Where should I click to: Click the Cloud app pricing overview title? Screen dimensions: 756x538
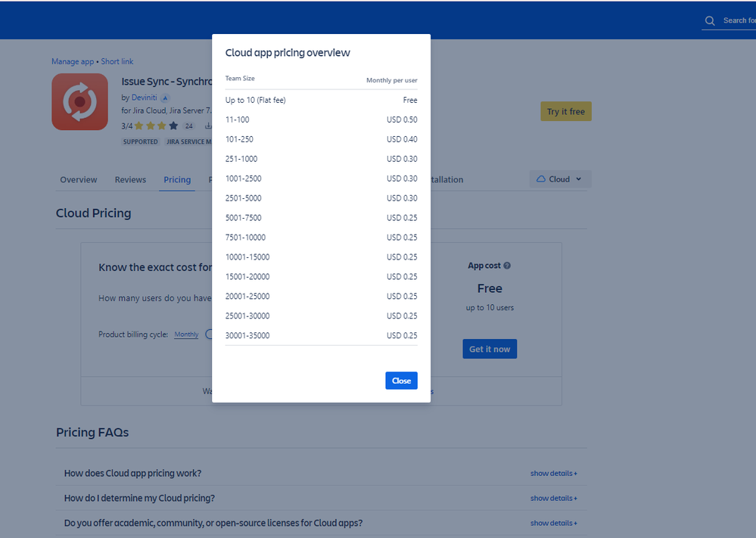tap(288, 53)
